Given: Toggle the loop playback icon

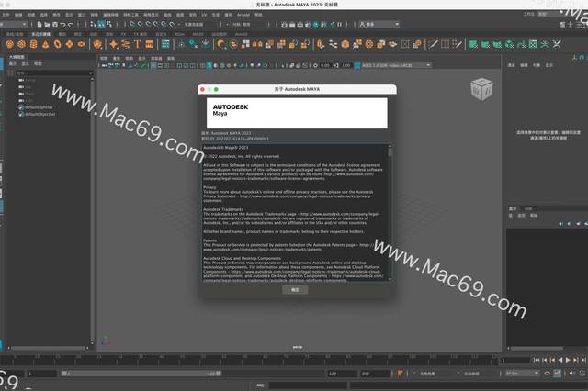Looking at the screenshot, I should coord(548,374).
